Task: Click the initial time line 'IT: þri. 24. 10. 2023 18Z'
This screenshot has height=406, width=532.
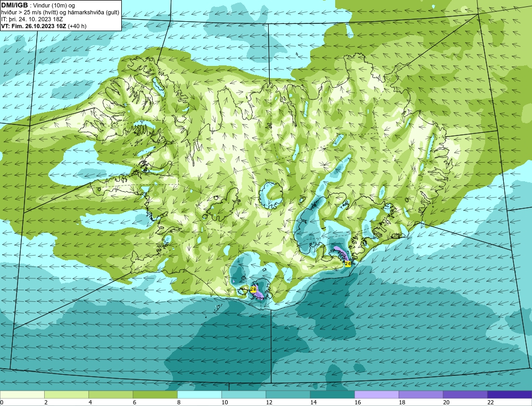Action: click(x=32, y=19)
